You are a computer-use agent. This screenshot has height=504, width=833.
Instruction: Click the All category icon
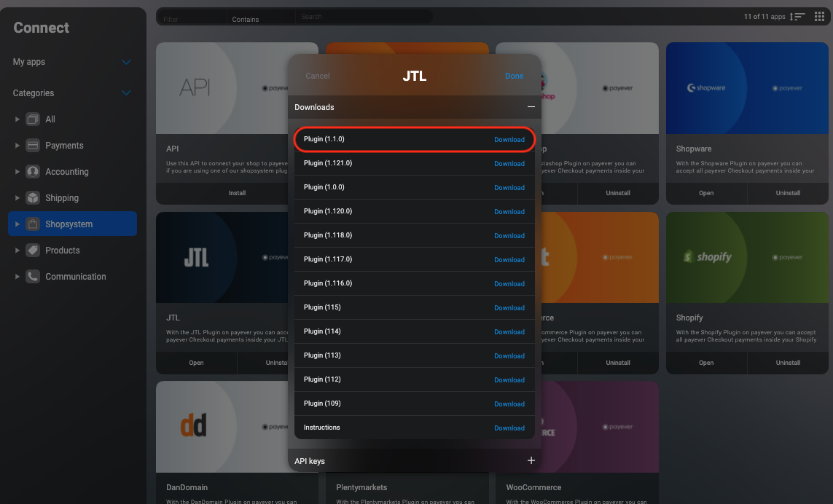(x=33, y=119)
